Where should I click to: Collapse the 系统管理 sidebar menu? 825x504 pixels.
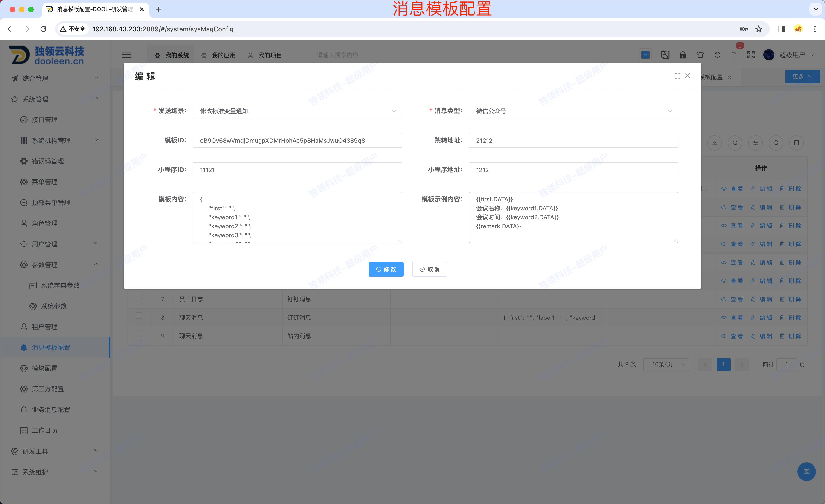[55, 99]
